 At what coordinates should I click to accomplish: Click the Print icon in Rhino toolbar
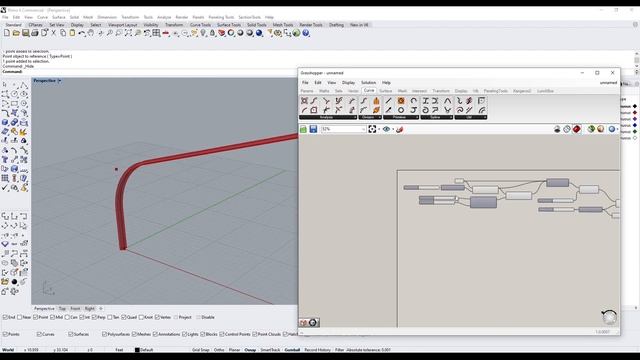pos(35,33)
